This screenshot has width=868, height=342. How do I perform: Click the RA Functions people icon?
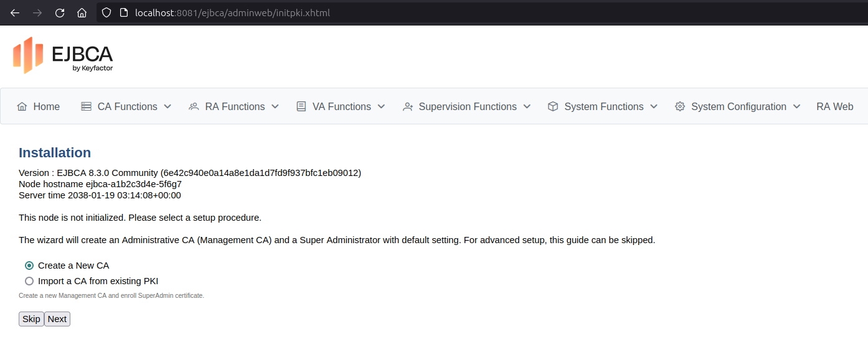[194, 107]
